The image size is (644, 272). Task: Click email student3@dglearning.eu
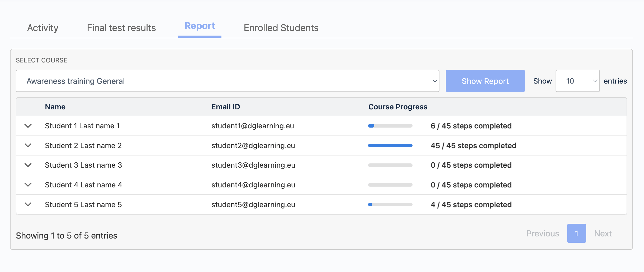(253, 165)
